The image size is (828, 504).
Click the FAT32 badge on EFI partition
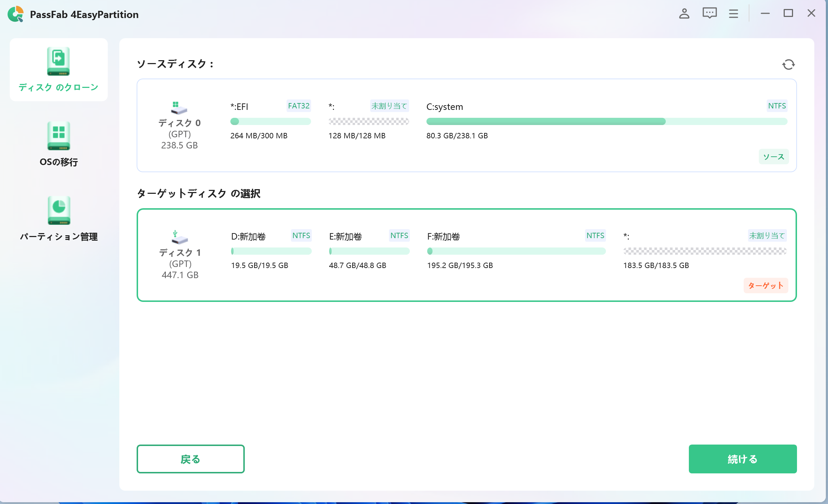coord(299,106)
